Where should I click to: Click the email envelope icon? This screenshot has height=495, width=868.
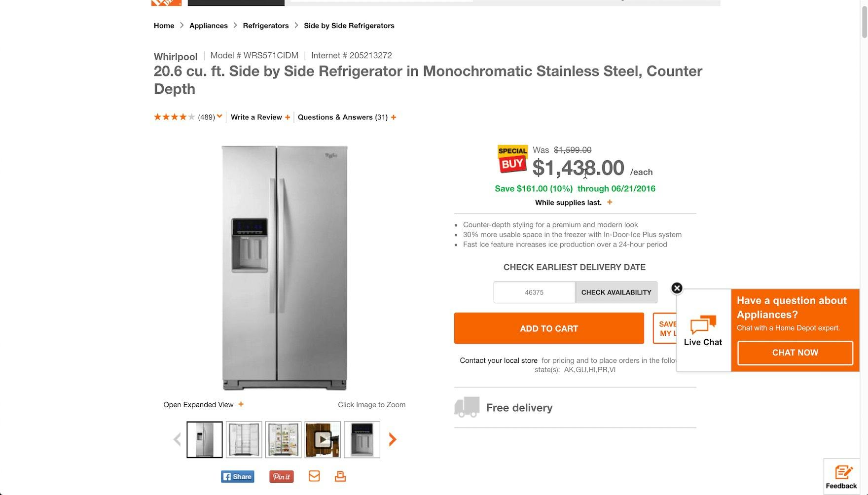314,476
